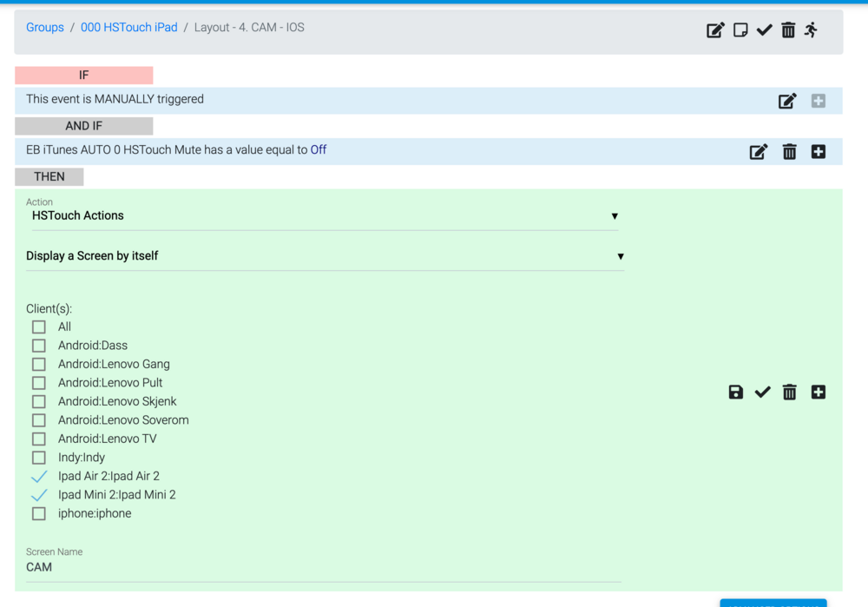Enable the iphone:iphone client checkbox
The height and width of the screenshot is (607, 868).
[x=39, y=514]
